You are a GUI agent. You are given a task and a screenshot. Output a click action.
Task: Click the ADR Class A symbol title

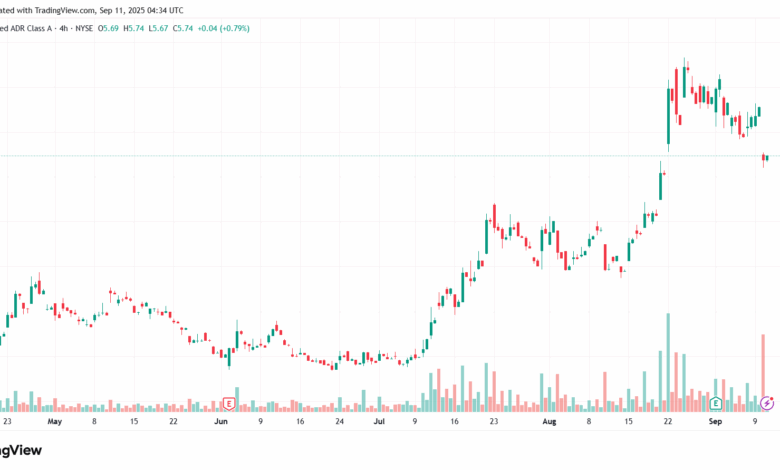click(x=28, y=28)
